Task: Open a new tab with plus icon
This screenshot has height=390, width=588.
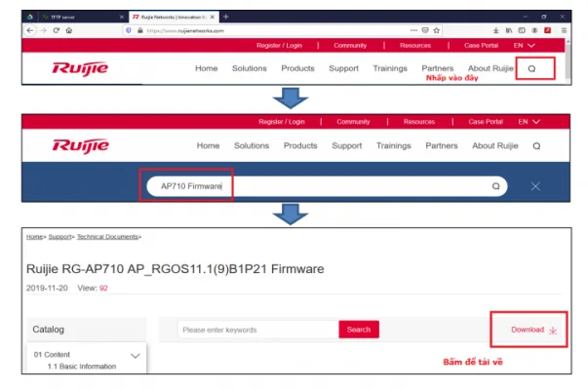Action: [226, 17]
